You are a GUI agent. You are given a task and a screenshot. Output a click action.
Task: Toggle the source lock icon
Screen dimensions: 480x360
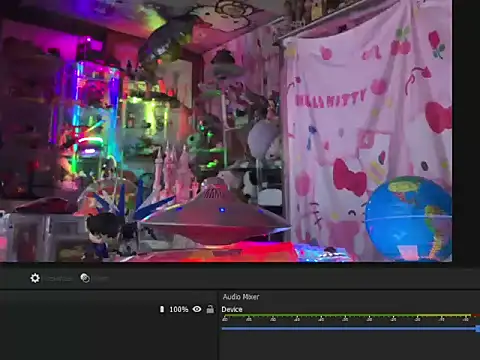pyautogui.click(x=210, y=309)
